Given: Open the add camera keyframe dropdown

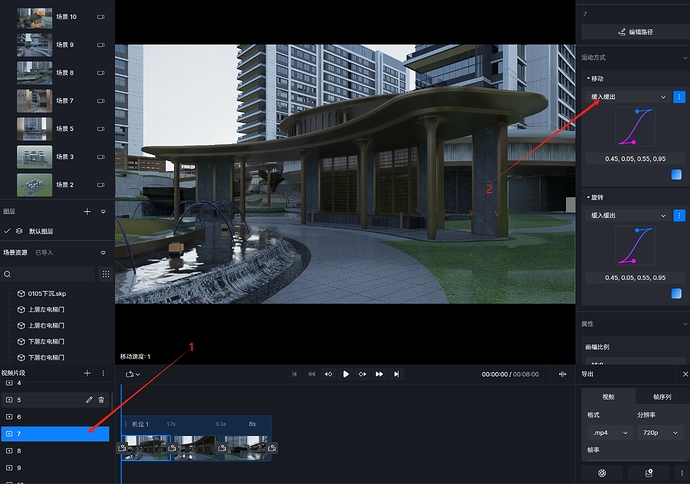Looking at the screenshot, I should coord(132,374).
